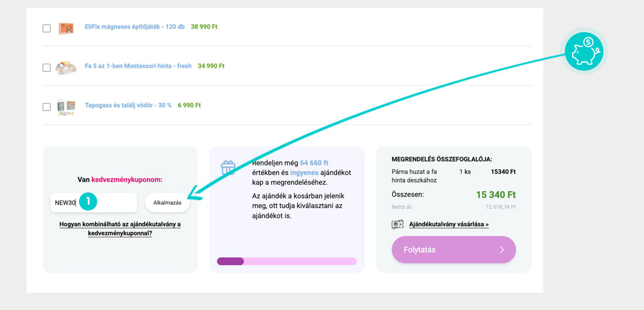The width and height of the screenshot is (644, 310).
Task: Click the piggy bank savings icon
Action: (584, 51)
